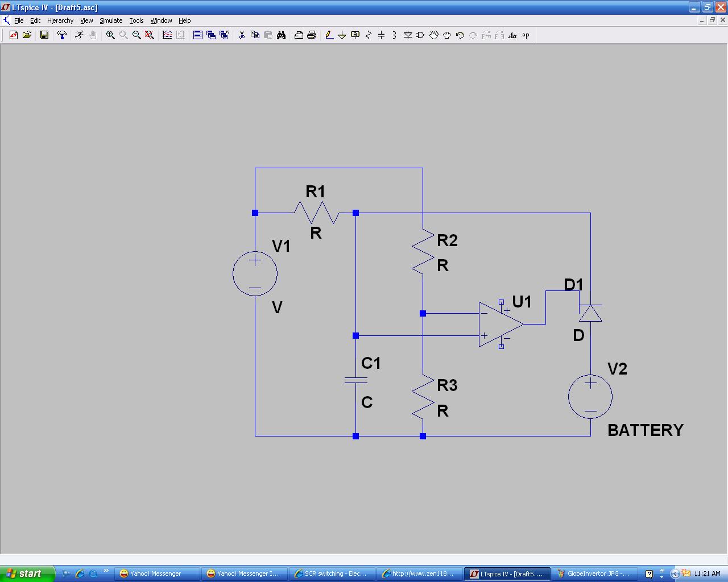Click the V1 voltage source symbol
728x582 pixels.
pos(255,273)
